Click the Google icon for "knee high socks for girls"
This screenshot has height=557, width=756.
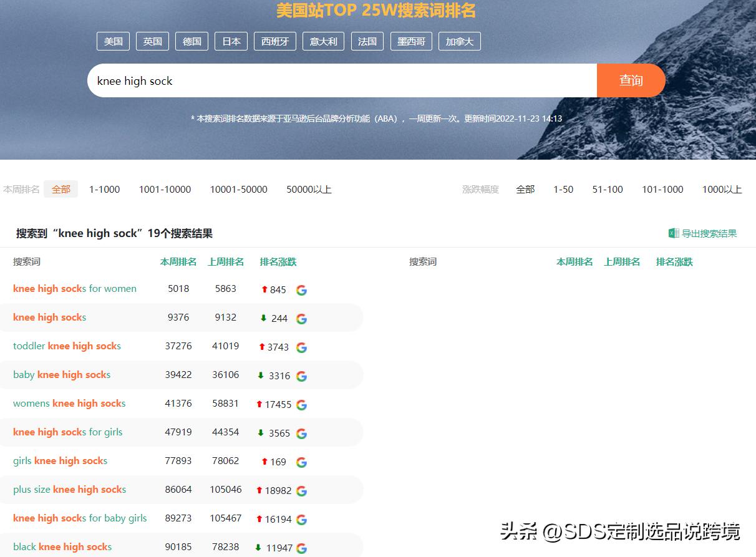coord(301,433)
